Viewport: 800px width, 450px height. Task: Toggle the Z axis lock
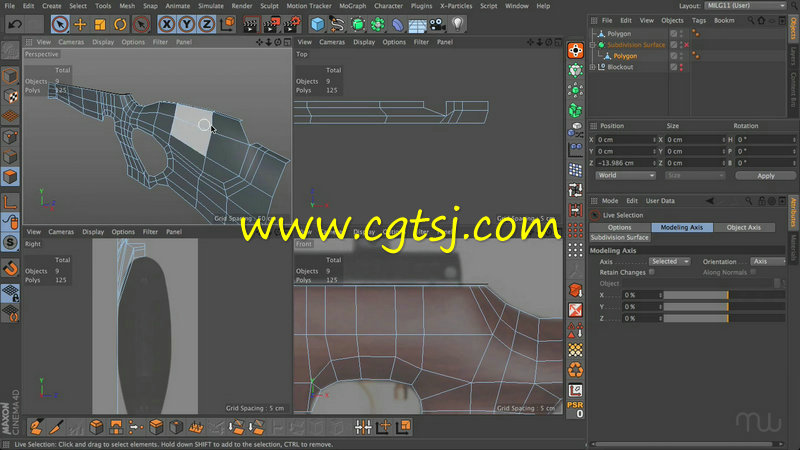coord(207,24)
